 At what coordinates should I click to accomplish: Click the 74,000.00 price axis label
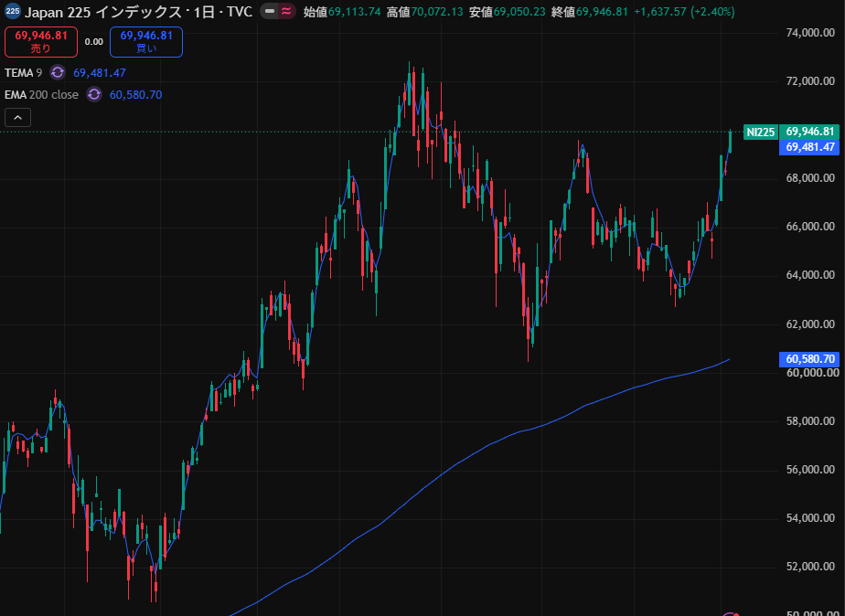(x=810, y=33)
